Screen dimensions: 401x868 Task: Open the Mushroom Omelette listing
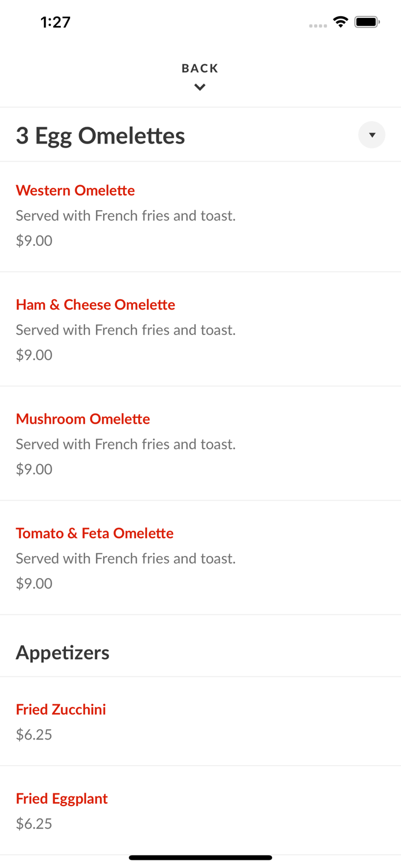[x=83, y=418]
